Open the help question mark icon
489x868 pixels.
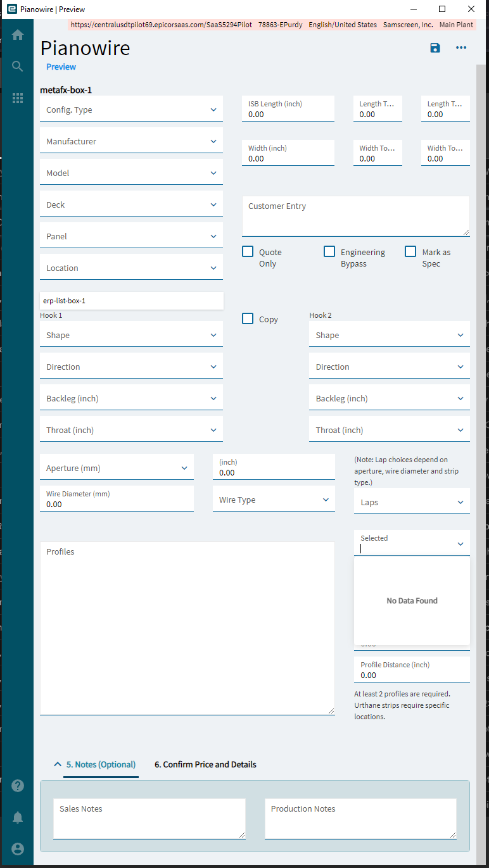coord(18,786)
